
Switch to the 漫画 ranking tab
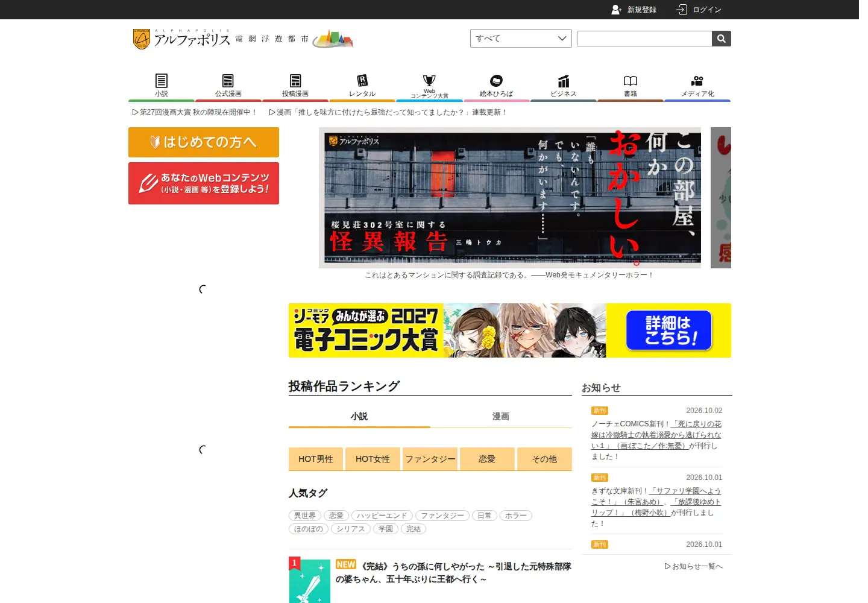point(501,416)
